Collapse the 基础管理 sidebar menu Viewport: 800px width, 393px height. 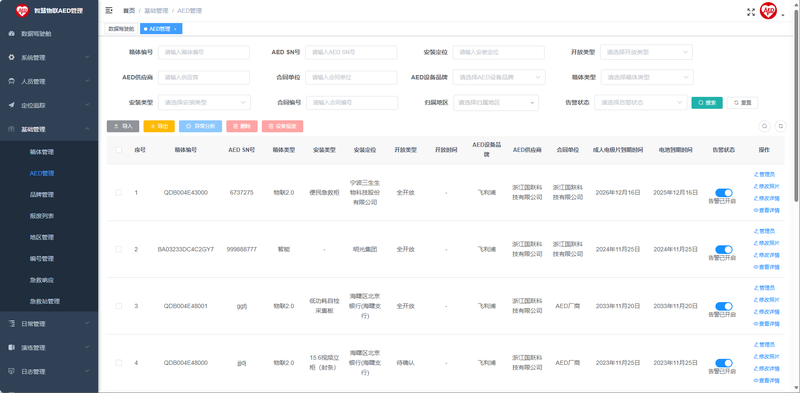tap(49, 129)
